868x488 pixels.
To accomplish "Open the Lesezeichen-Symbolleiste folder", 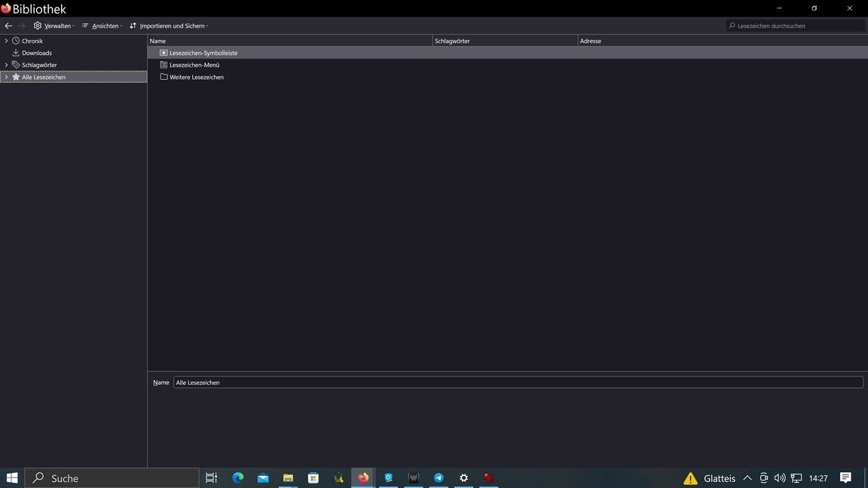I will (x=203, y=53).
